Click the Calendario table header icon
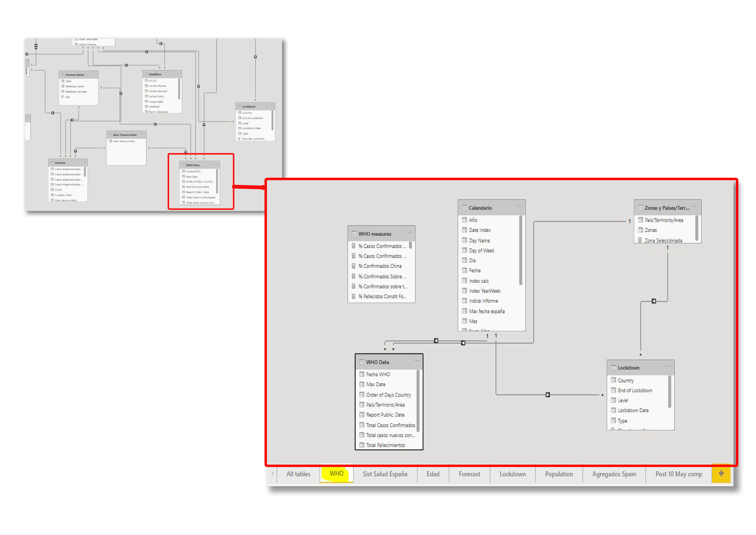Viewport: 756px width, 535px height. pos(464,208)
